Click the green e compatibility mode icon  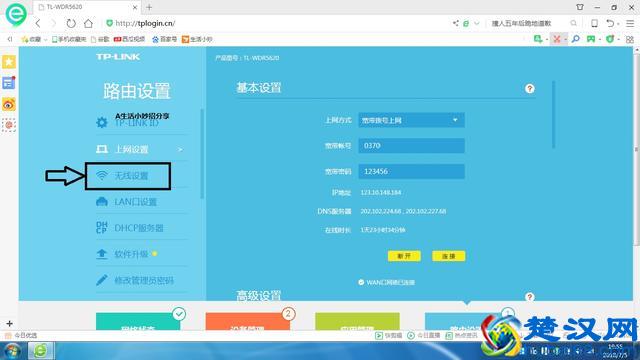point(466,23)
